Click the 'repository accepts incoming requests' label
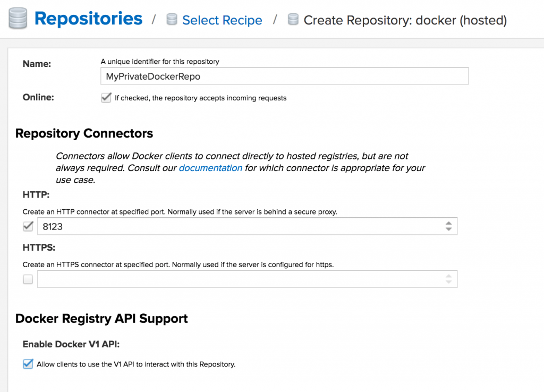Viewport: 544px width, 392px height. click(201, 98)
